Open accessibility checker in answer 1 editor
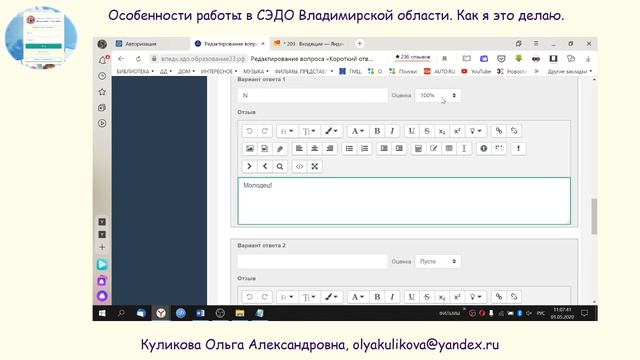 tap(484, 149)
